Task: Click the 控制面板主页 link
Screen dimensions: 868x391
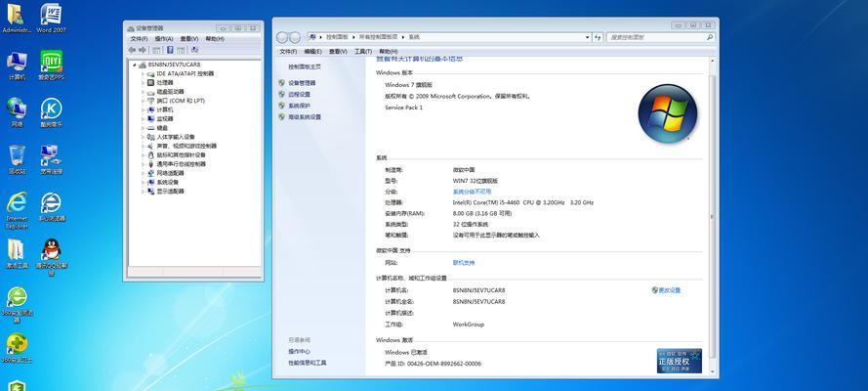Action: pos(305,66)
